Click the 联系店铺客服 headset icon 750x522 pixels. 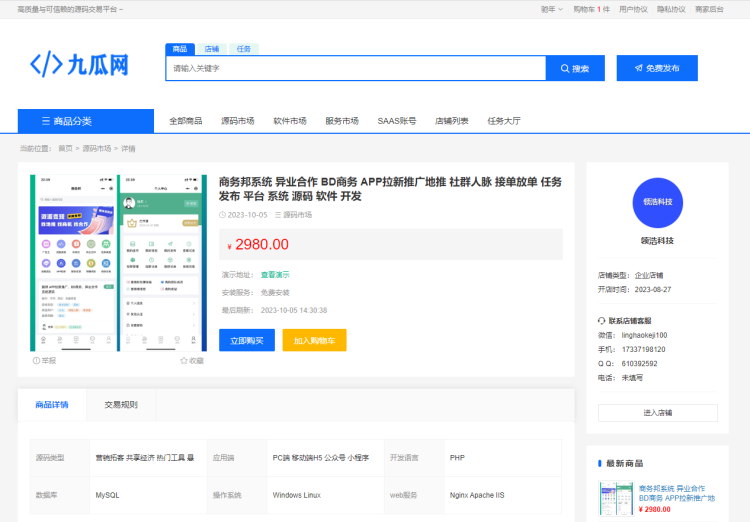pos(602,320)
